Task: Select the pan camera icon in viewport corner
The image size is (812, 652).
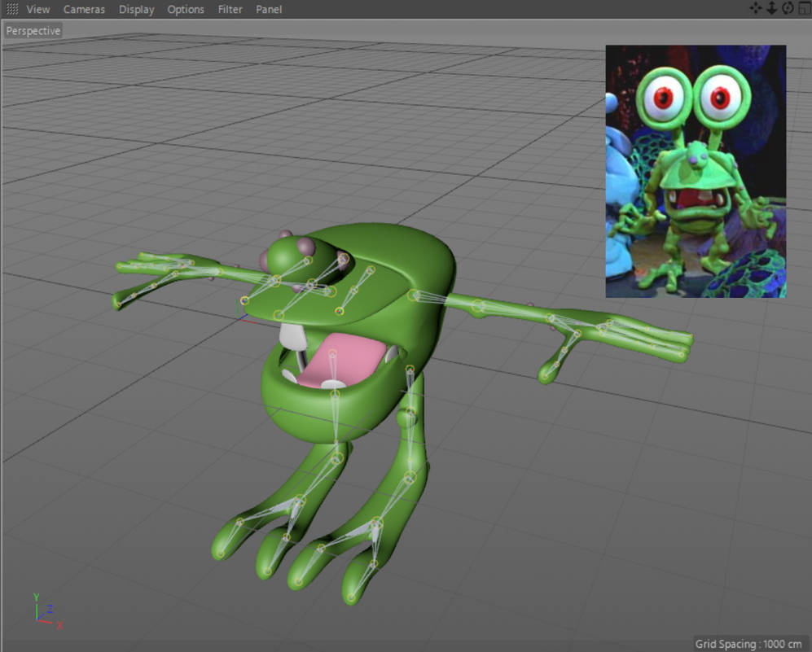Action: 756,9
